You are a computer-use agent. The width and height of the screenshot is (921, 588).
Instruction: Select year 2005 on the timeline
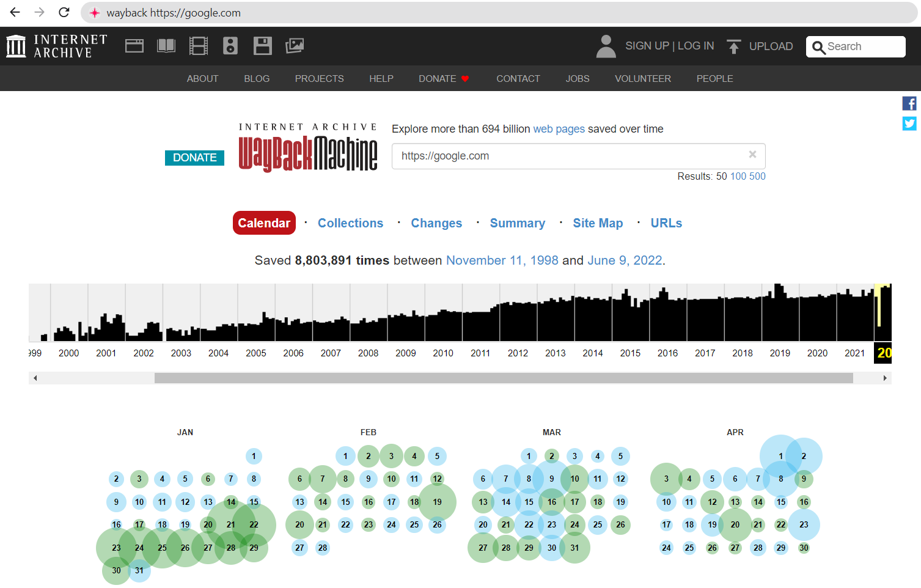pyautogui.click(x=256, y=353)
